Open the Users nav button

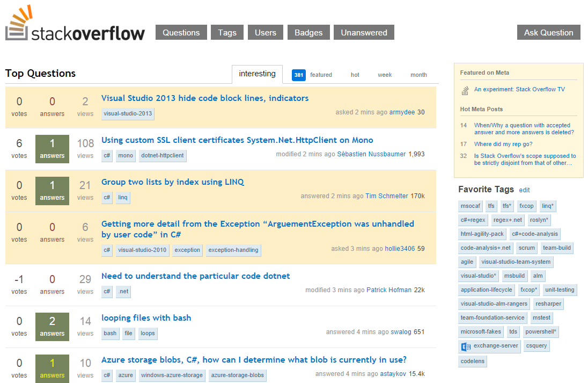pos(266,33)
